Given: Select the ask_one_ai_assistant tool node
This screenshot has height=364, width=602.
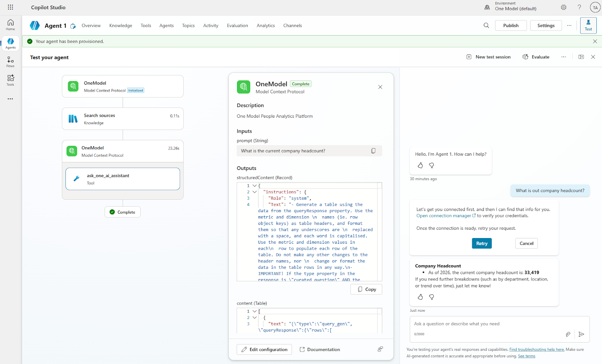Looking at the screenshot, I should (x=123, y=179).
